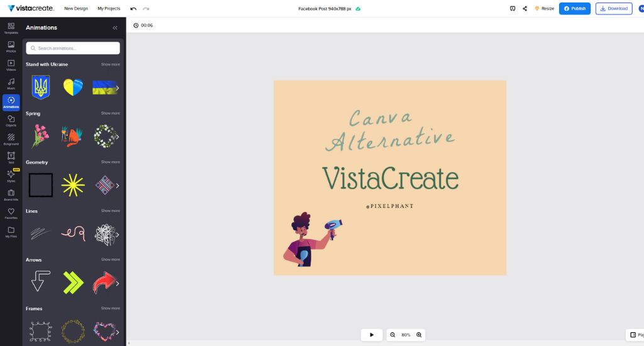
Task: Open the My Files sidebar panel
Action: (x=11, y=232)
